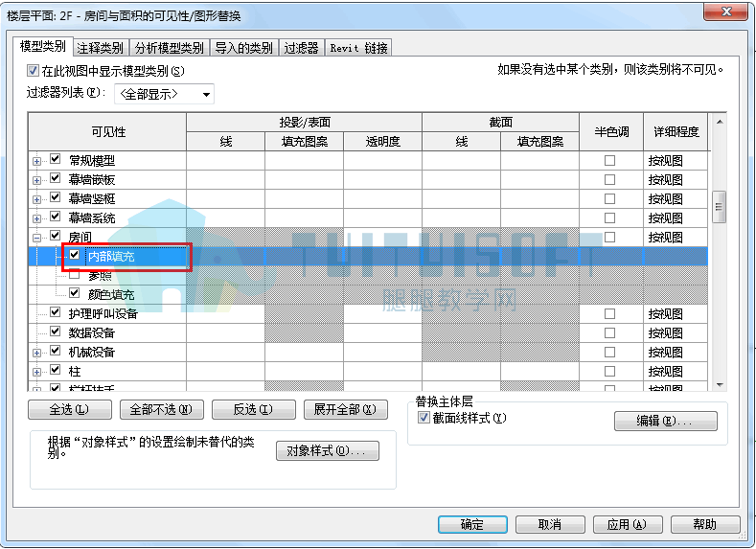Viewport: 756px width, 549px height.
Task: Collapse the 房间 category
Action: (36, 238)
